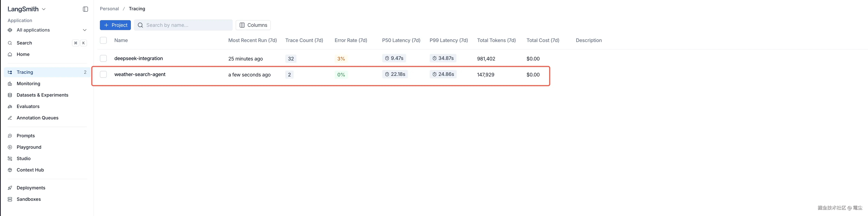Screen dimensions: 868x216
Task: Open Annotation Queues pencil icon
Action: tap(10, 118)
